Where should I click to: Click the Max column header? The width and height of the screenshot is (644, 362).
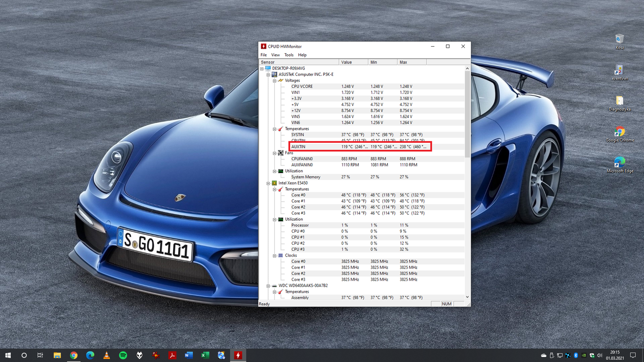tap(412, 62)
